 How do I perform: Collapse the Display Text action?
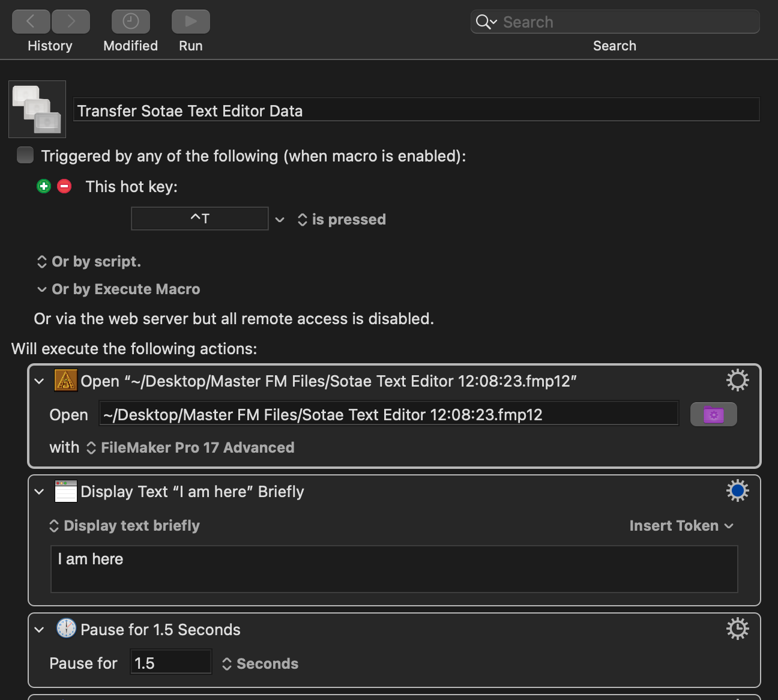click(x=40, y=492)
